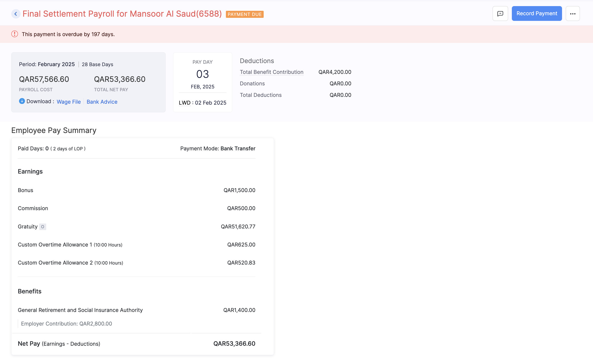593x364 pixels.
Task: Click the Gratuity 'O' badge icon
Action: 43,227
